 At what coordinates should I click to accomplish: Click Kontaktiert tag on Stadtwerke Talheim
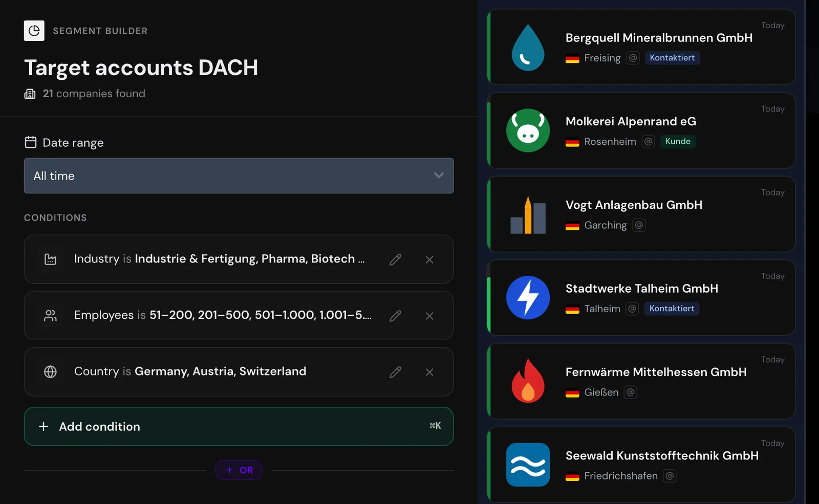[672, 309]
